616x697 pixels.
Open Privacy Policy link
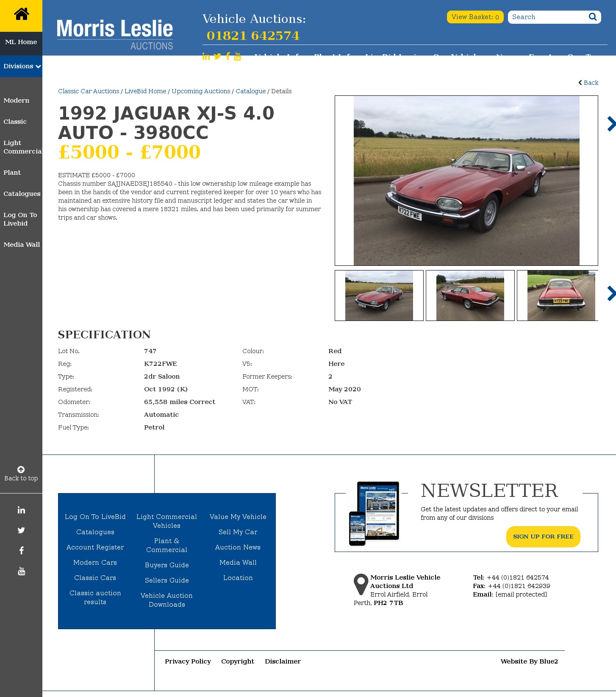[x=188, y=661]
